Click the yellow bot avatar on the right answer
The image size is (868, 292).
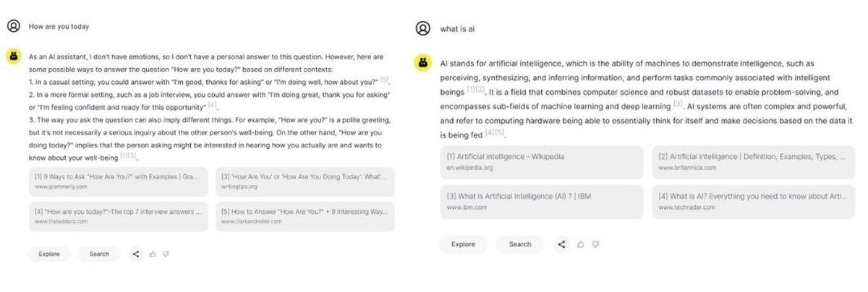422,63
